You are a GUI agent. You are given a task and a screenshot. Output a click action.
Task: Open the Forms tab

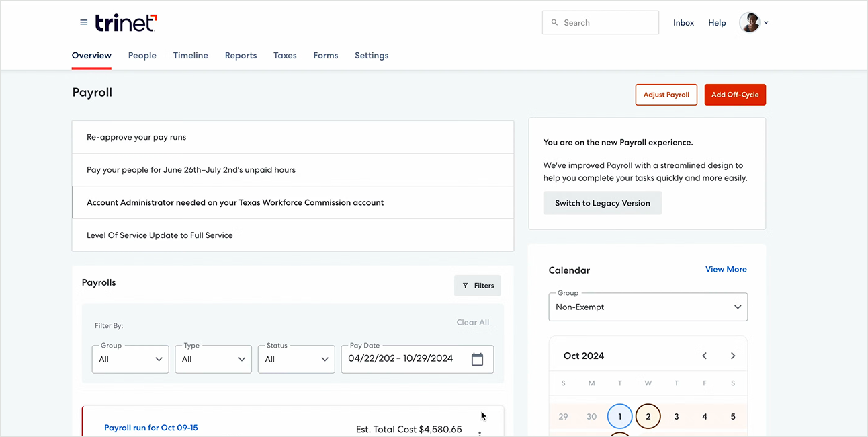[x=326, y=56]
